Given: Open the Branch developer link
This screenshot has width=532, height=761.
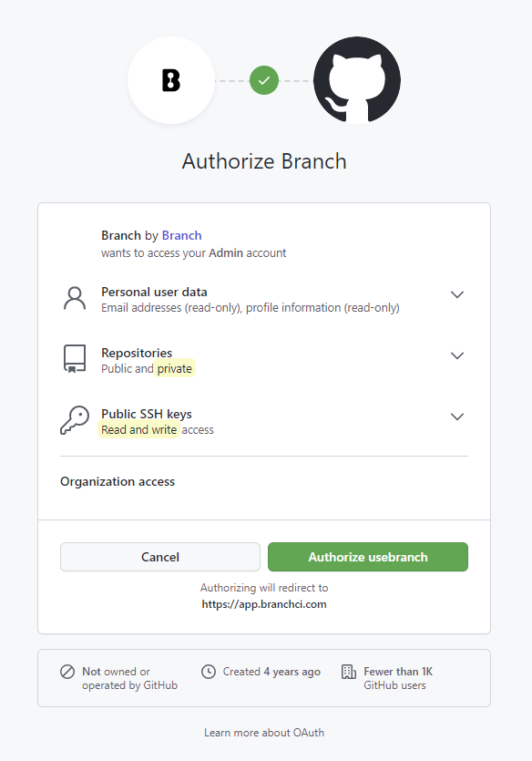Looking at the screenshot, I should (x=181, y=235).
